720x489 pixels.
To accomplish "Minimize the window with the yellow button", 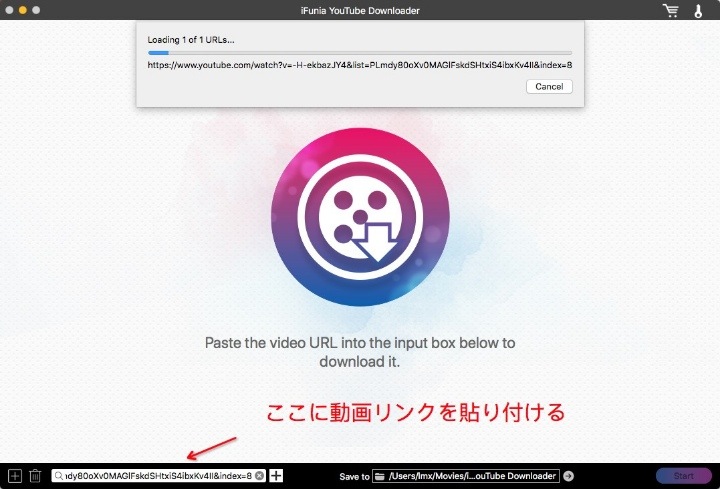I will click(x=24, y=10).
